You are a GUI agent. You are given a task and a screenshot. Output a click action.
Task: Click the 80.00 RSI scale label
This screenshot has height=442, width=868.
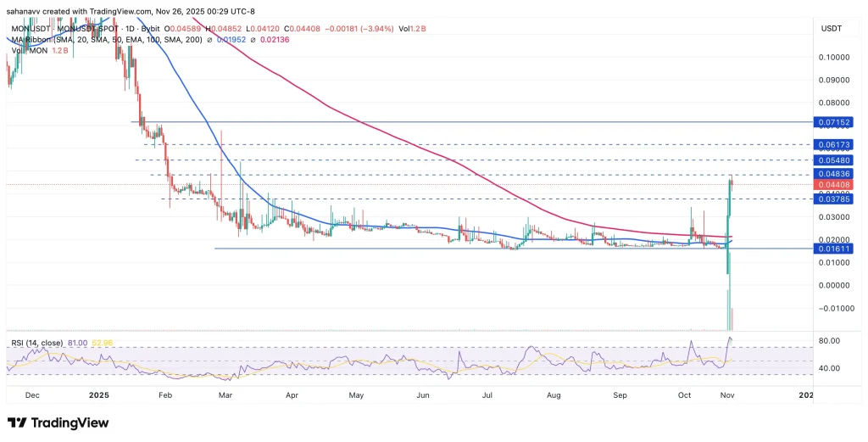coord(831,341)
